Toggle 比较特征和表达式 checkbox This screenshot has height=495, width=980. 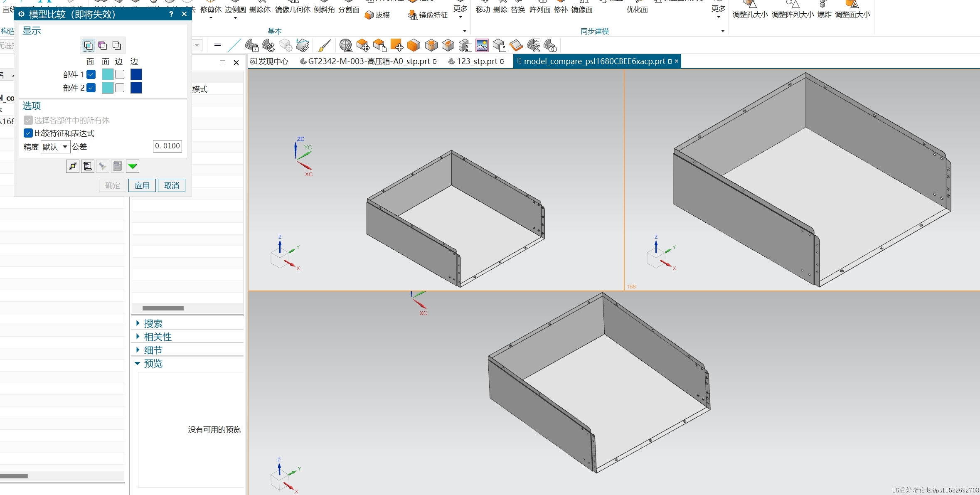[x=28, y=133]
